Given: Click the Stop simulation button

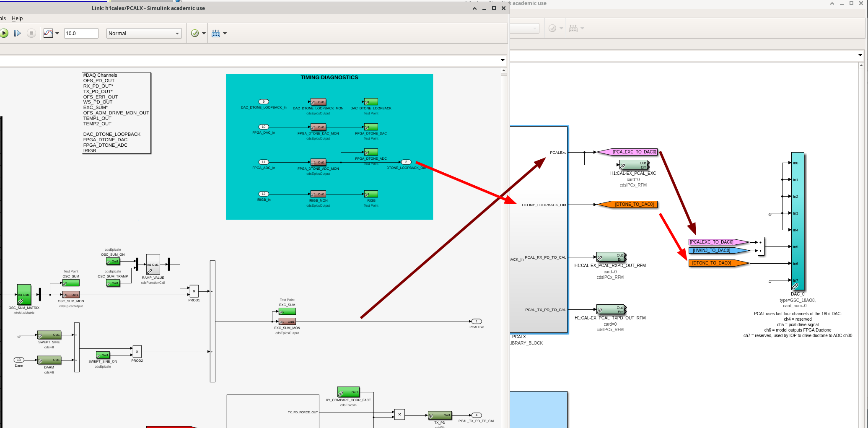Looking at the screenshot, I should click(x=31, y=33).
